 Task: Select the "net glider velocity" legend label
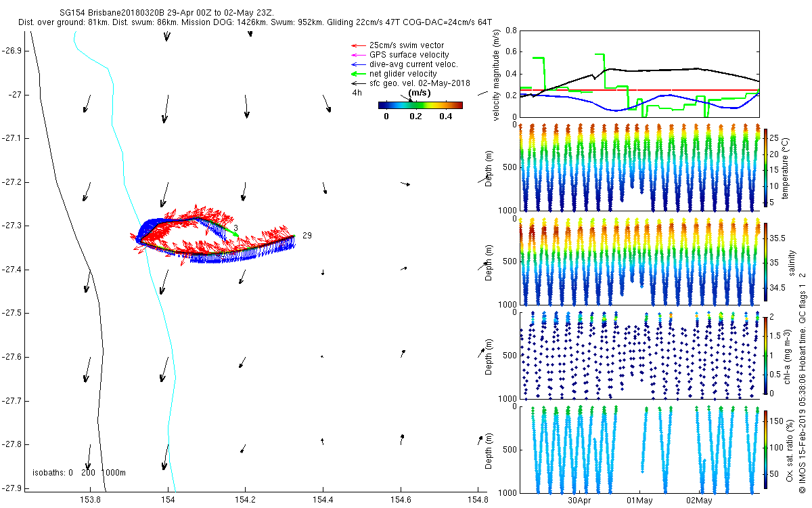coord(403,74)
